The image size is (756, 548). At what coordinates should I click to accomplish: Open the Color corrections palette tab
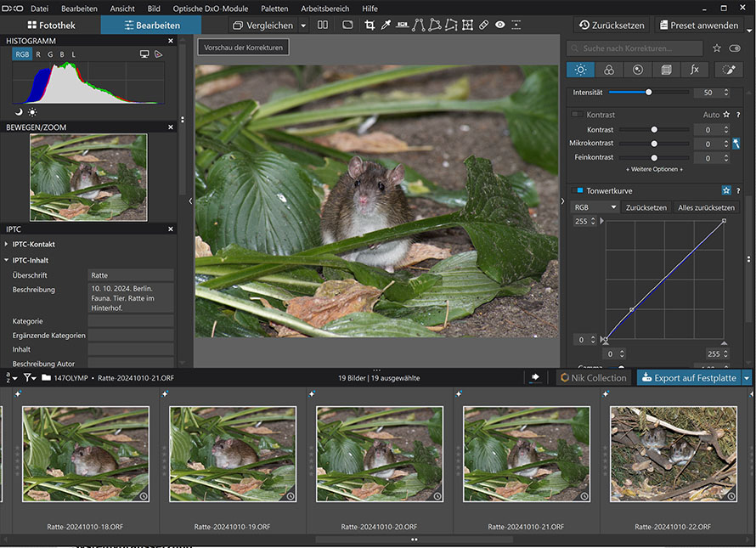[x=608, y=70]
